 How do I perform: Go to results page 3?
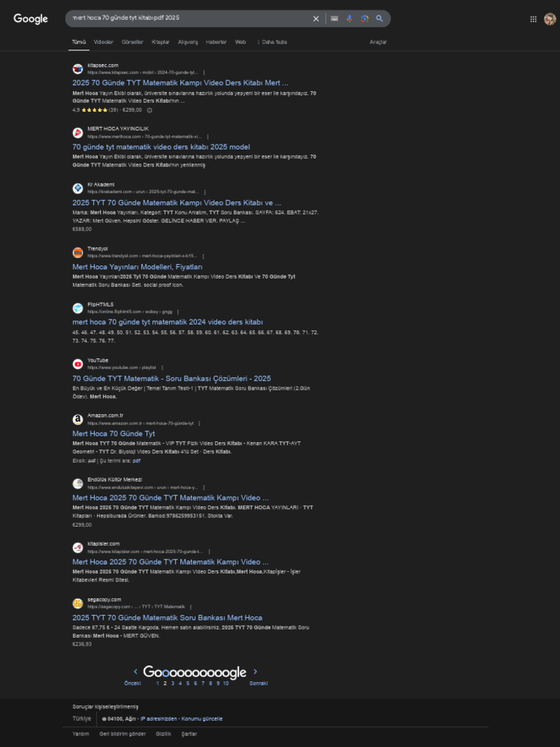pos(172,683)
